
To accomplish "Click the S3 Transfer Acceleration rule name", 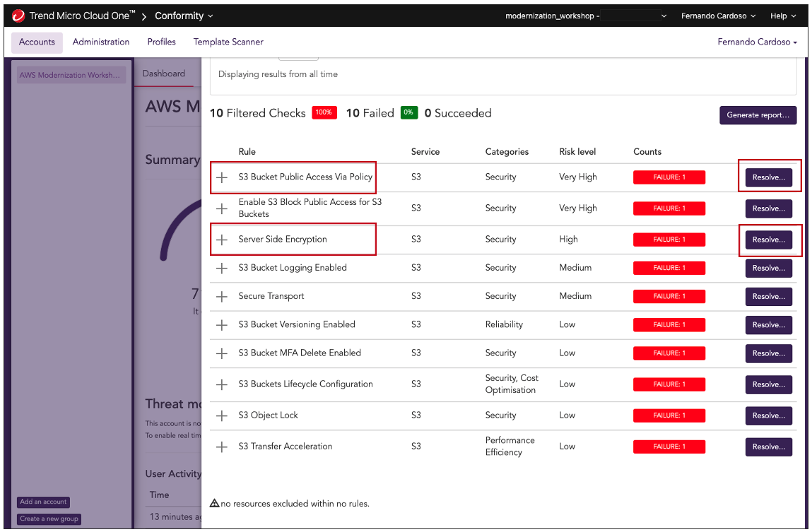I will [286, 447].
